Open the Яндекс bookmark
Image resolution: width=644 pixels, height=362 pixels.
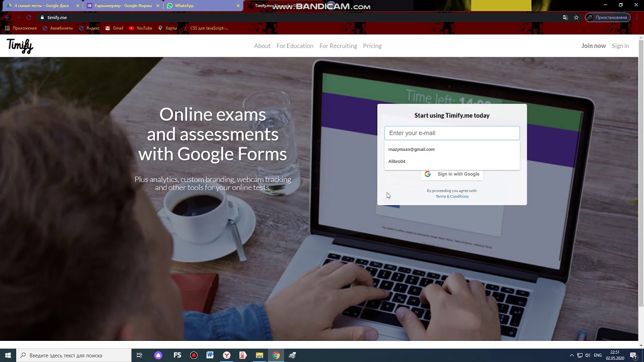89,28
